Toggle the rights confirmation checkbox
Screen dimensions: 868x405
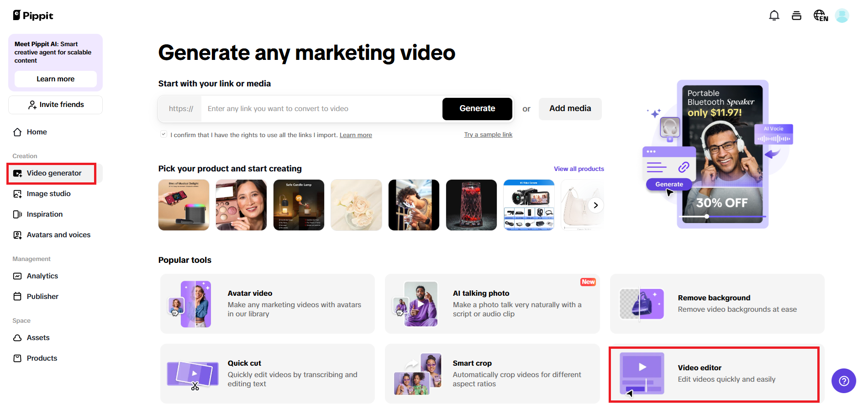[163, 134]
